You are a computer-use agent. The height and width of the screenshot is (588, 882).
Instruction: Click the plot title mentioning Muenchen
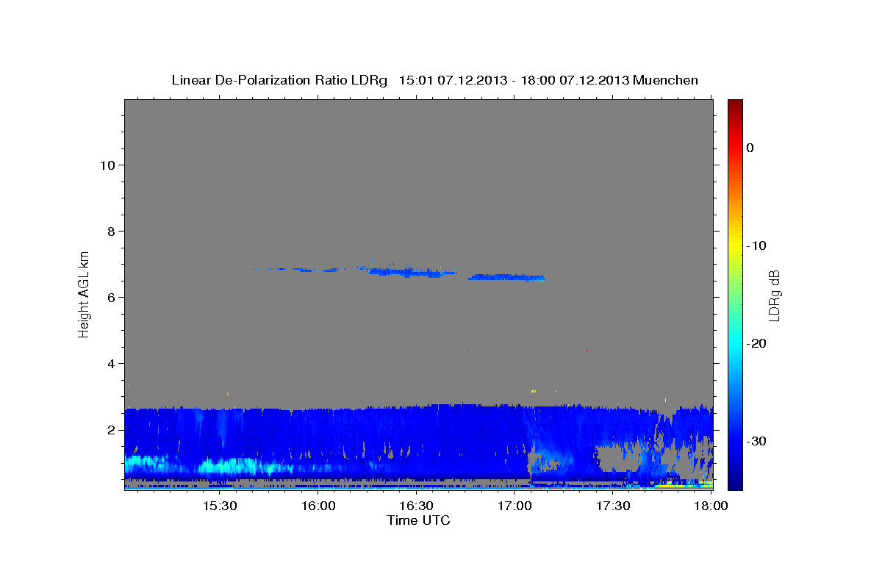[434, 80]
